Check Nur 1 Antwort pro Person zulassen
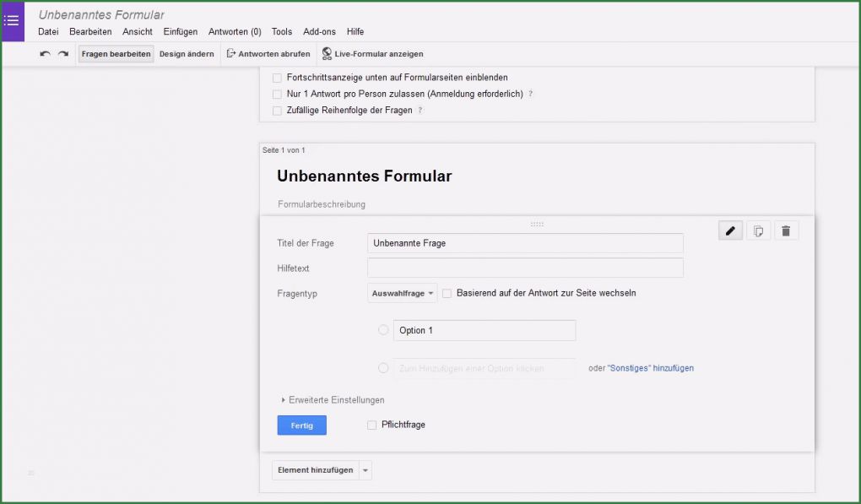The width and height of the screenshot is (861, 504). [277, 94]
